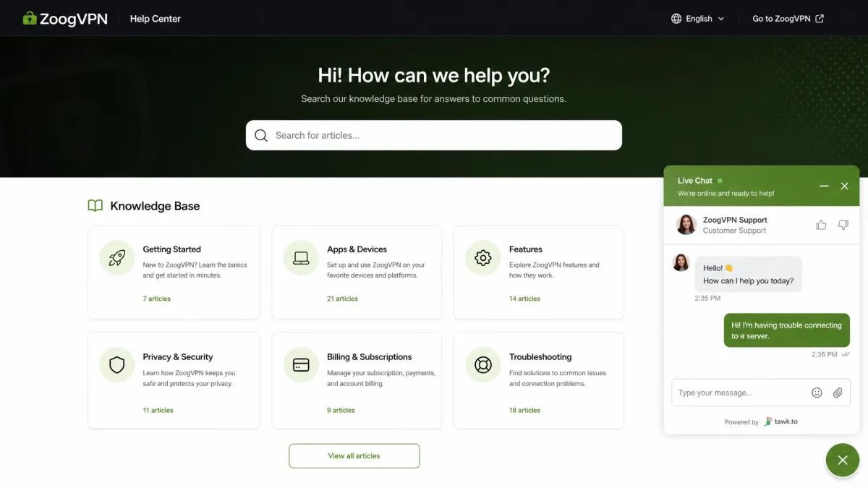Viewport: 868px width, 488px height.
Task: Close the Live Chat header X
Action: pyautogui.click(x=844, y=187)
